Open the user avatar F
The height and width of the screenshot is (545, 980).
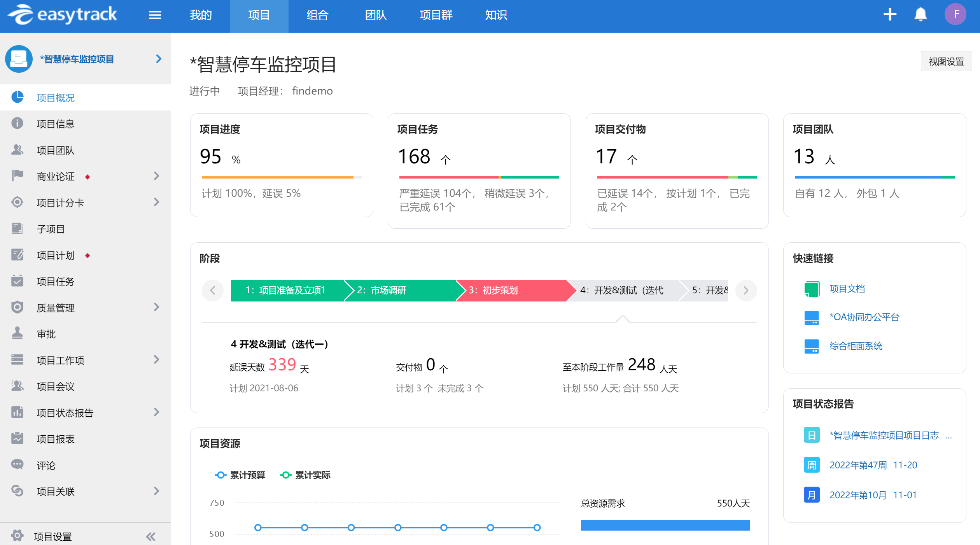955,14
